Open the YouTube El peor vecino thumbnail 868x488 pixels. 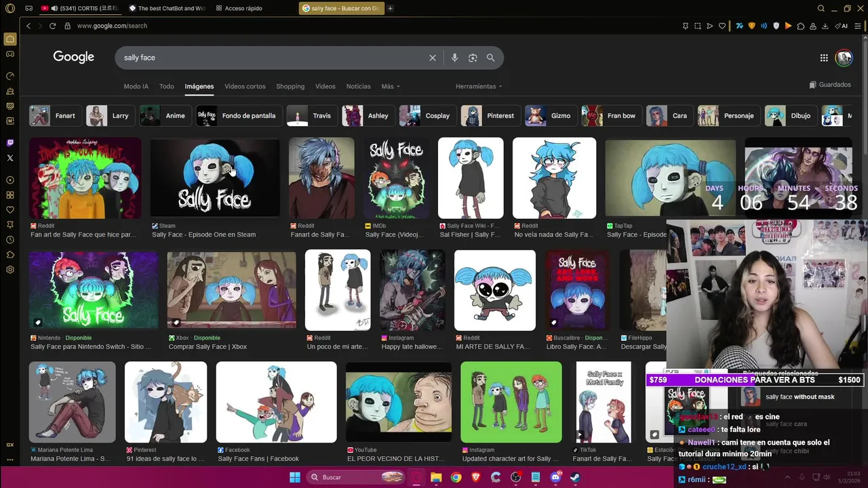pos(399,402)
